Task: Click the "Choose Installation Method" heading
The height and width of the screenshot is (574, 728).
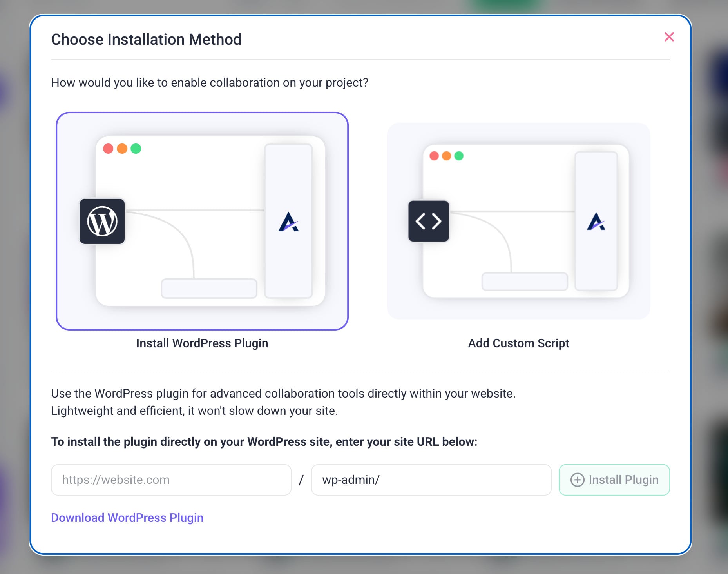Action: click(x=146, y=40)
